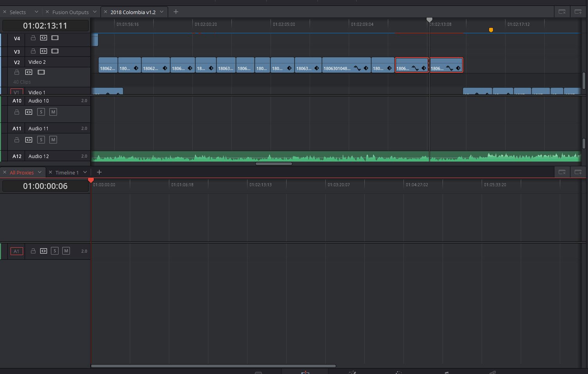This screenshot has width=588, height=374.
Task: Solo the Audio 11 track
Action: pos(41,140)
